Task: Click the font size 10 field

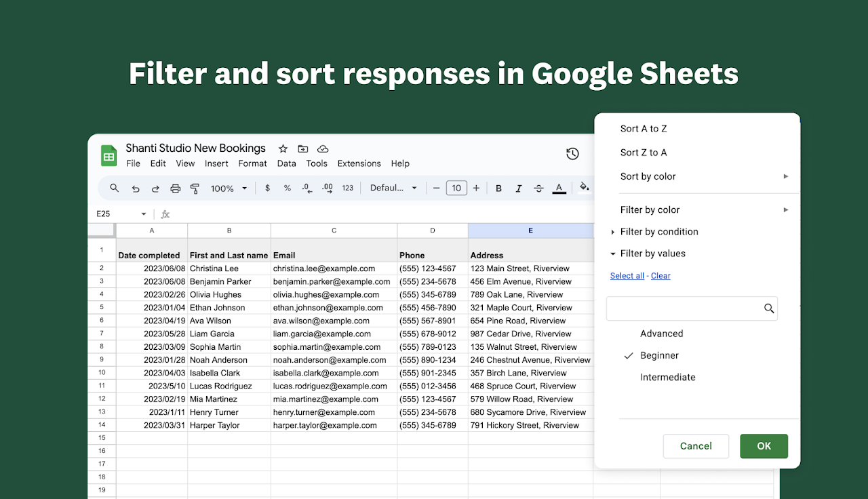Action: tap(456, 188)
